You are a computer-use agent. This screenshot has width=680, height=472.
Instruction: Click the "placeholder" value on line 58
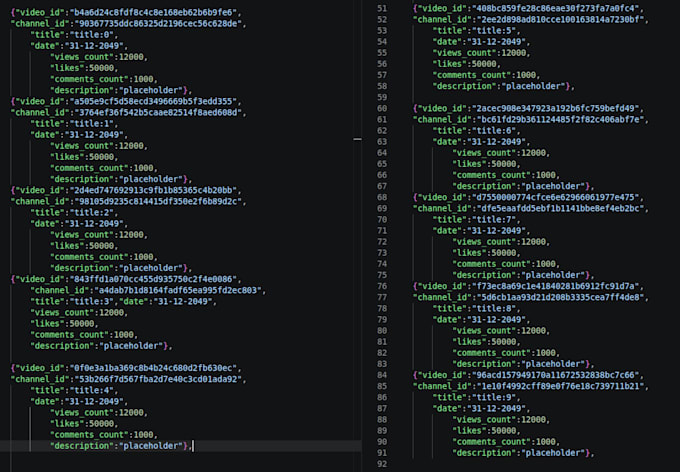coord(534,86)
